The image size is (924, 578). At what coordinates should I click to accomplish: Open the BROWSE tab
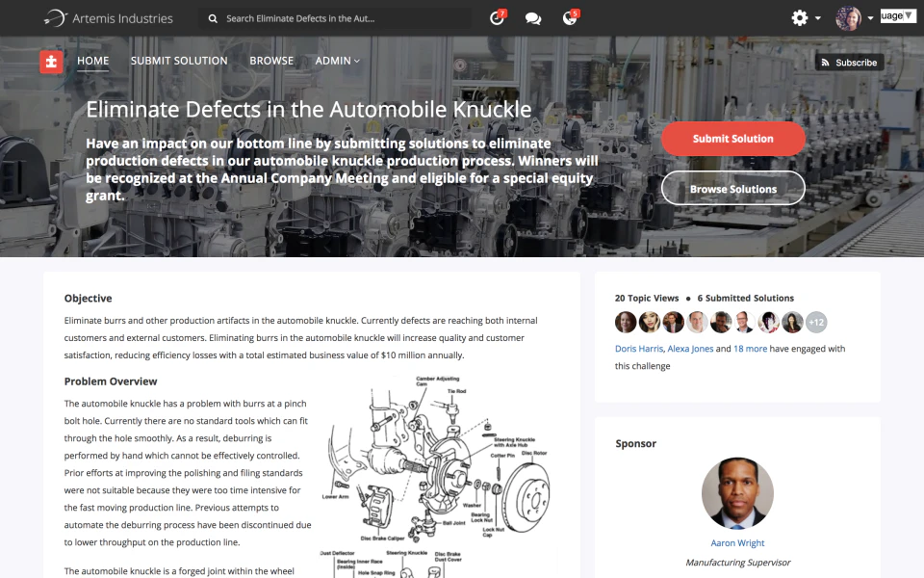(x=271, y=61)
